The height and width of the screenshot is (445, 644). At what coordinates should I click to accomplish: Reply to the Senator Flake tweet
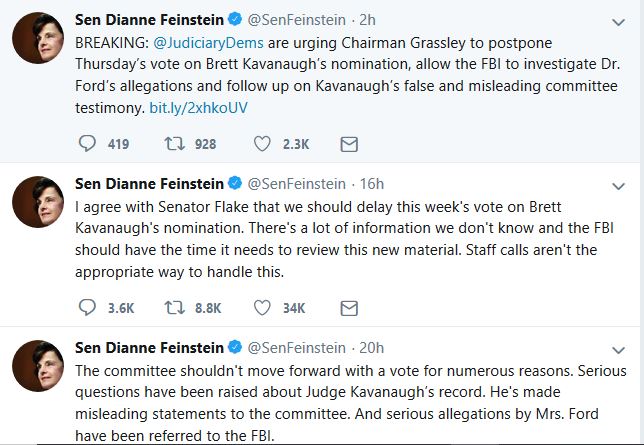point(86,308)
